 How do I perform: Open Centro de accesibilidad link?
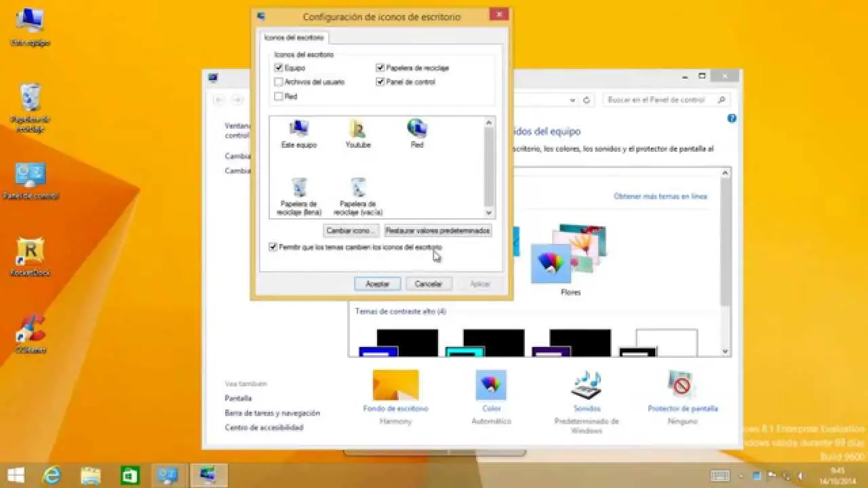pyautogui.click(x=264, y=428)
